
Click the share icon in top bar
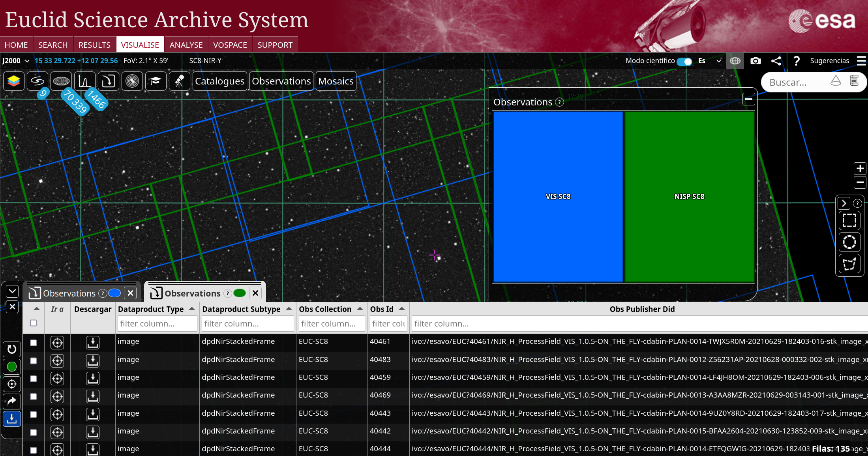point(776,61)
